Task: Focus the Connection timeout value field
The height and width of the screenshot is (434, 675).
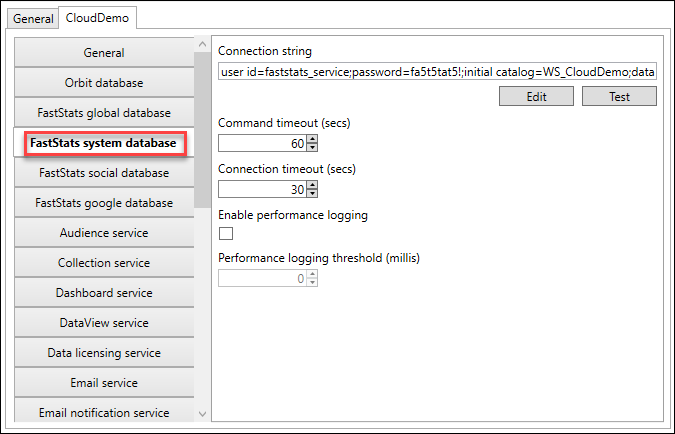Action: [263, 189]
